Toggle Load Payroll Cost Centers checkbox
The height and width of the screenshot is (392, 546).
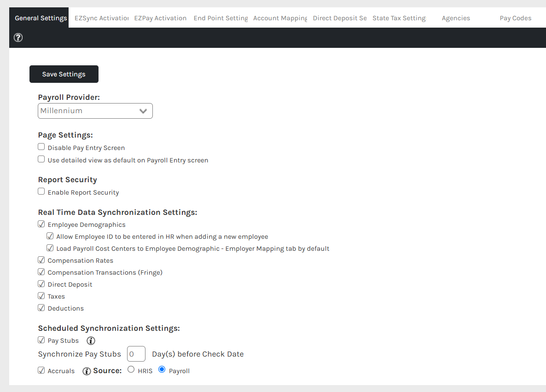(x=50, y=248)
